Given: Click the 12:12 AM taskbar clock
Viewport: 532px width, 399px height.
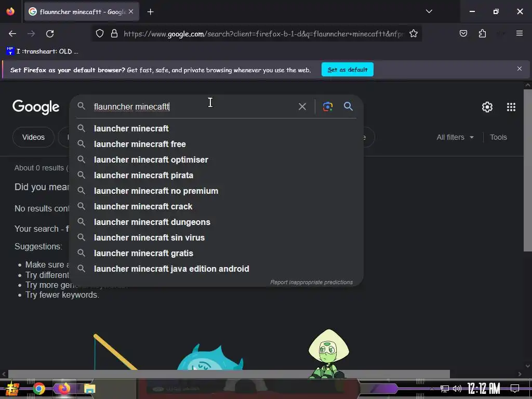Looking at the screenshot, I should (x=484, y=389).
